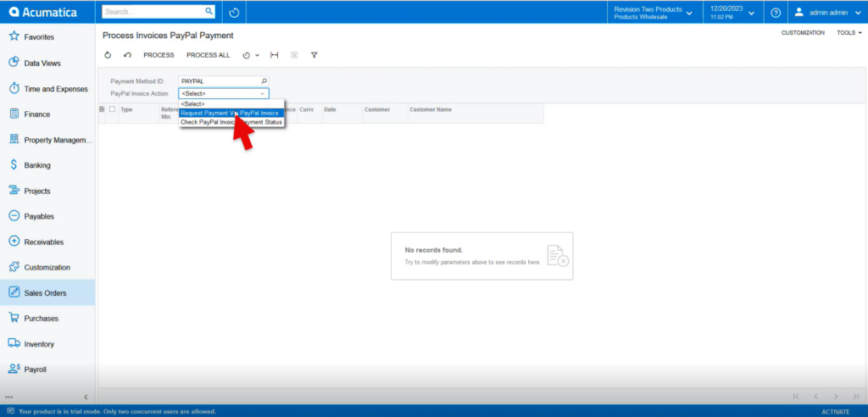The image size is (868, 417).
Task: Open Revision Two Products company dropdown
Action: [654, 13]
